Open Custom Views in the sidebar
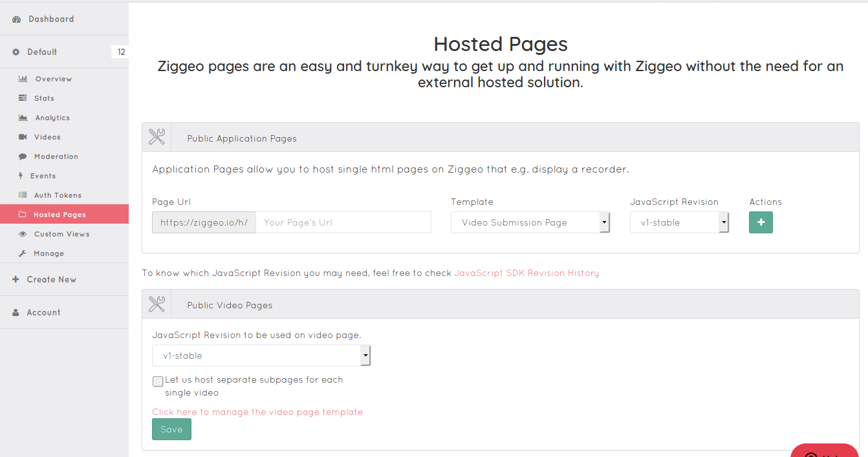This screenshot has height=457, width=868. pos(64,234)
